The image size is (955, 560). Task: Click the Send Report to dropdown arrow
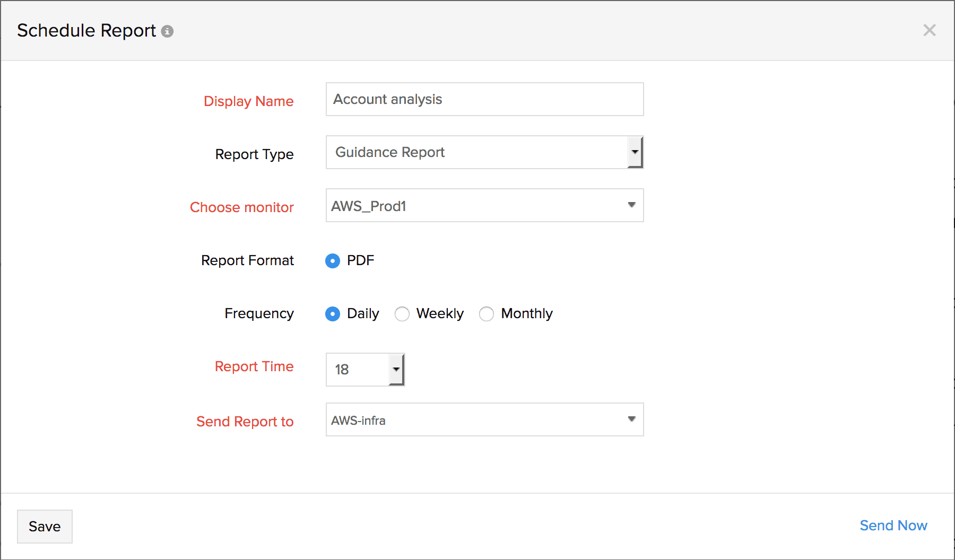[x=631, y=419]
